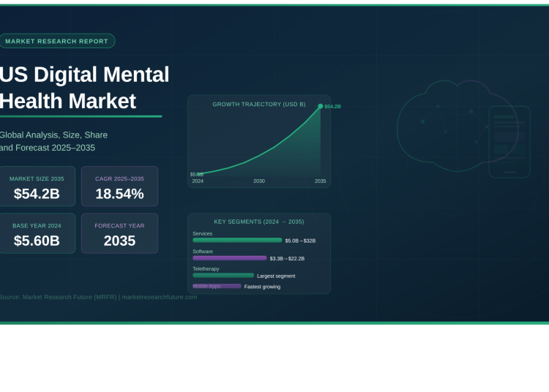Click the Fastest growing label
Viewport: 549px width, 392px height.
[x=262, y=287]
